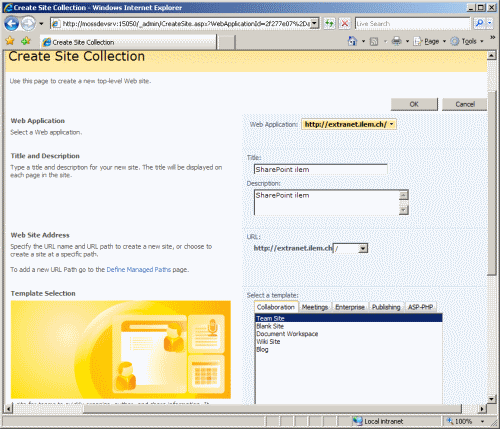Image resolution: width=500 pixels, height=429 pixels.
Task: Open the Define Managed Paths link
Action: (139, 269)
